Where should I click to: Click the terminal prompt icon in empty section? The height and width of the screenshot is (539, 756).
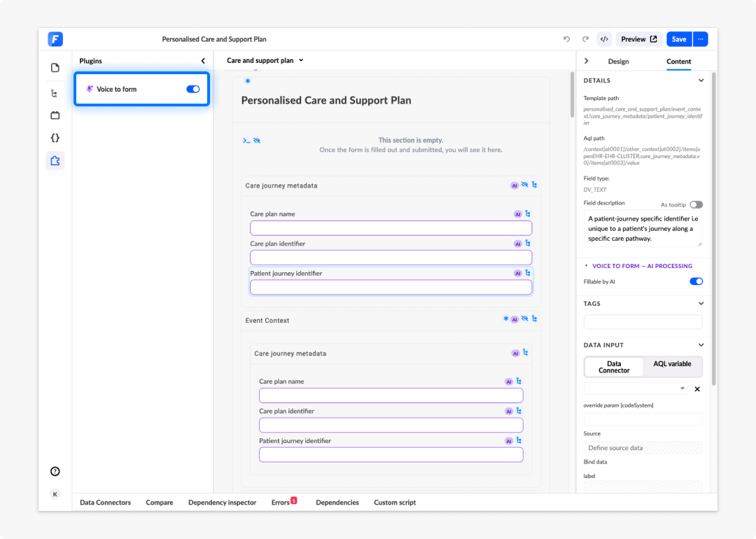[247, 140]
